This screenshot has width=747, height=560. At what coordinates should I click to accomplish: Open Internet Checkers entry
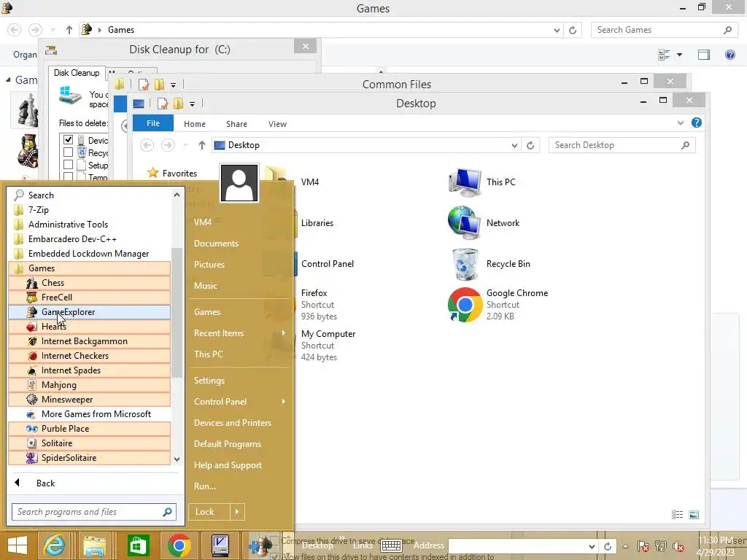(89, 356)
